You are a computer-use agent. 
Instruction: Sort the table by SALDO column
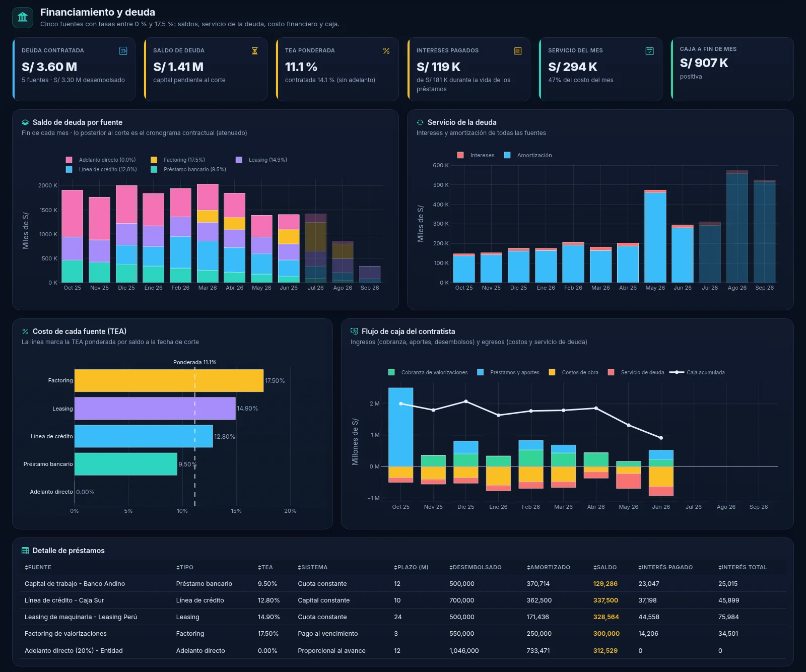605,567
